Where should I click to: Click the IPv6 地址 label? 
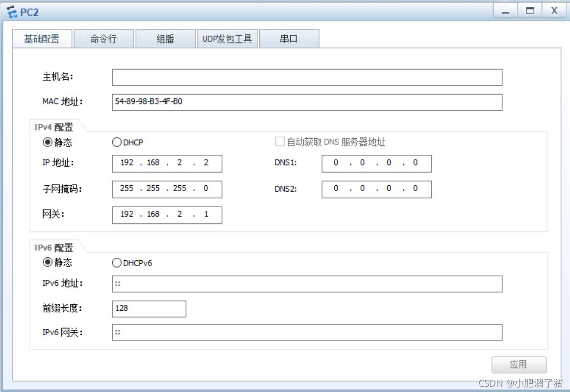pyautogui.click(x=63, y=283)
